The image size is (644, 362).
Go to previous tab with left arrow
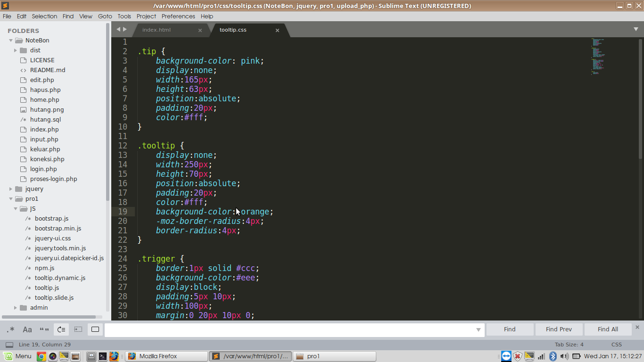(x=118, y=29)
